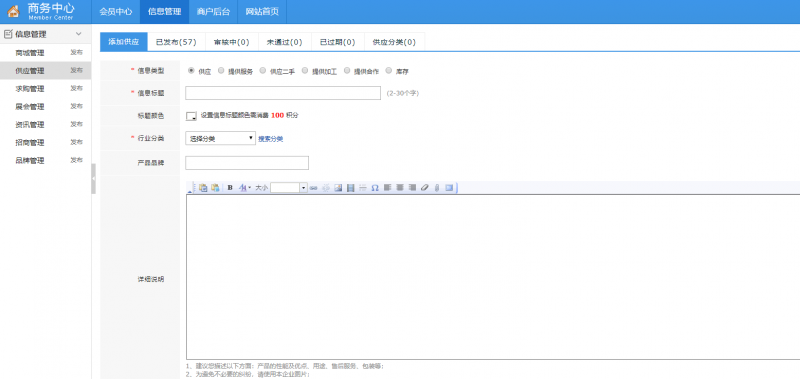
Task: Open the 标题颜色 color picker swatch
Action: [191, 116]
